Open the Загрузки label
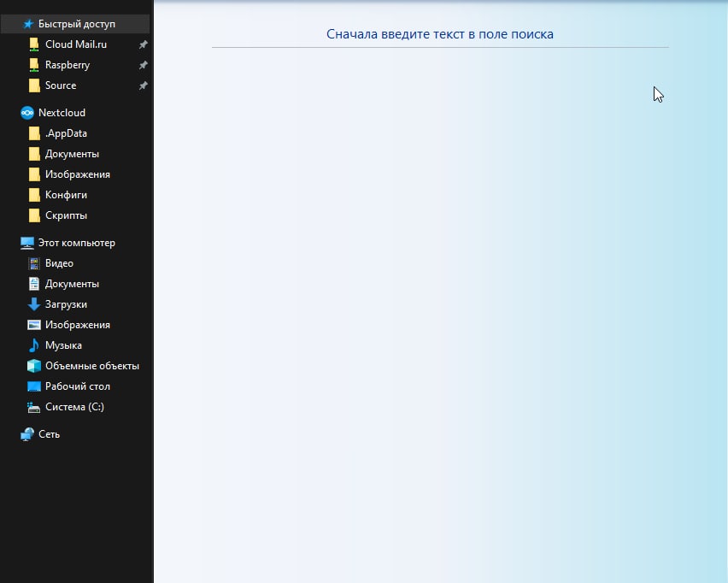 click(x=66, y=304)
